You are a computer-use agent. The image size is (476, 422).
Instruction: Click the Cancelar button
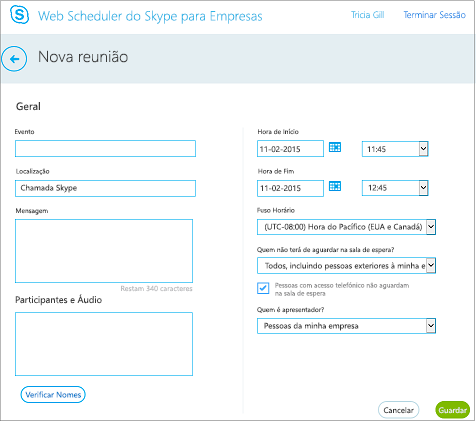coord(398,410)
